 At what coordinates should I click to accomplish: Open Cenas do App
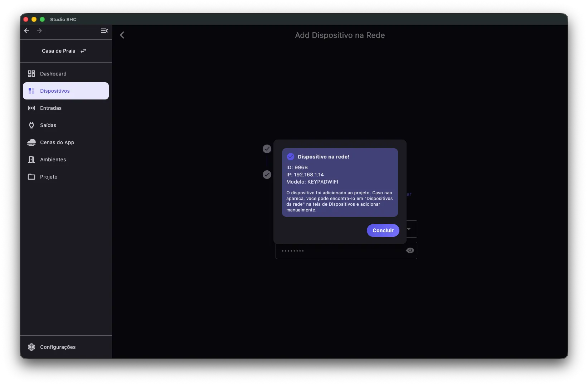pyautogui.click(x=66, y=142)
